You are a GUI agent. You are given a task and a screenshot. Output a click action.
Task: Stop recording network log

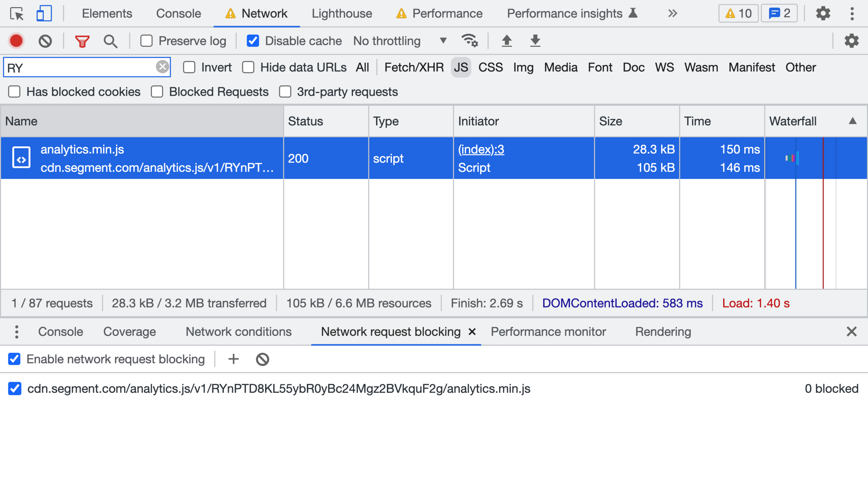click(x=16, y=41)
